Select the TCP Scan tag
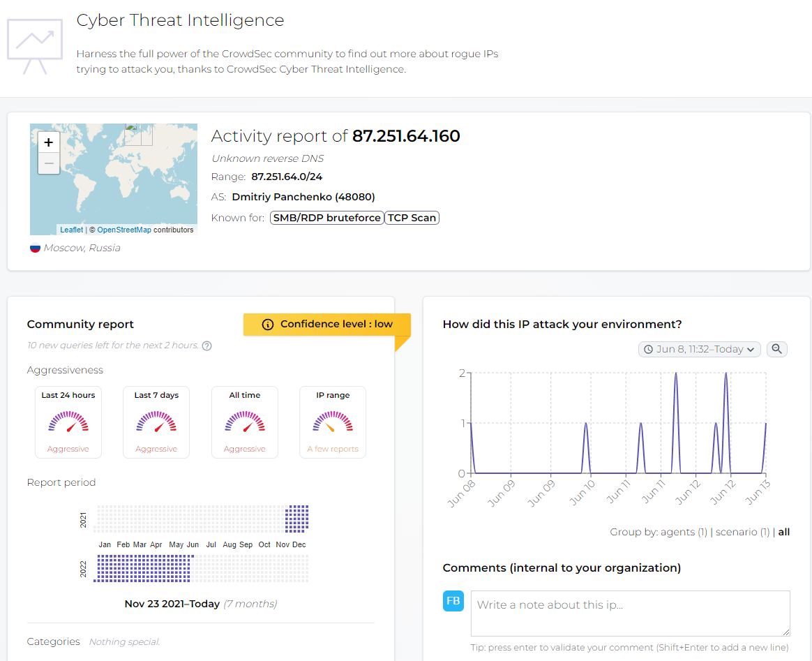 pos(412,217)
